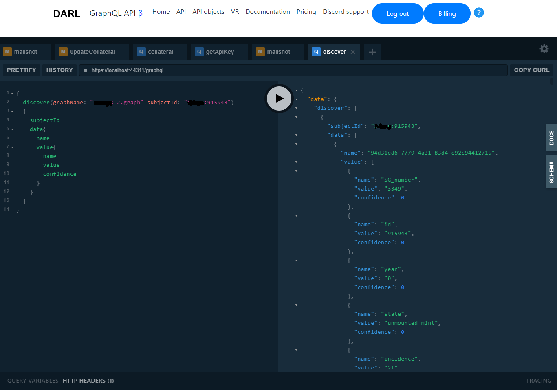Screen dimensions: 557x392
Task: Open the API menu link
Action: (181, 12)
